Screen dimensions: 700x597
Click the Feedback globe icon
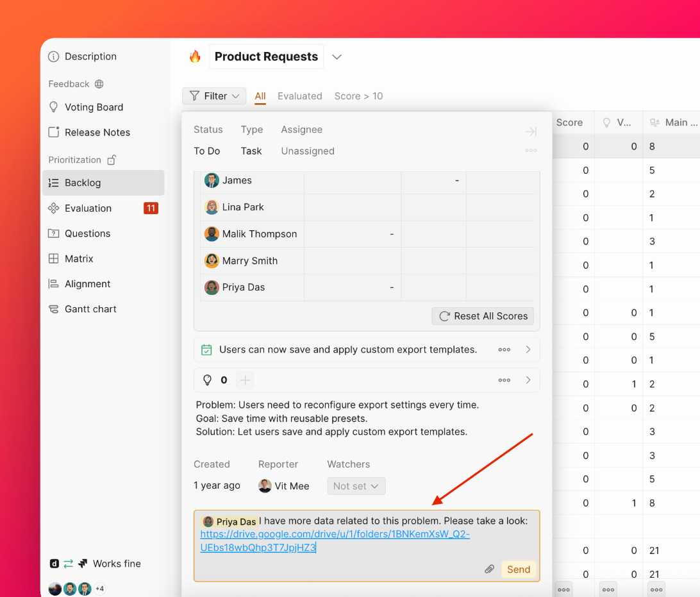click(99, 84)
